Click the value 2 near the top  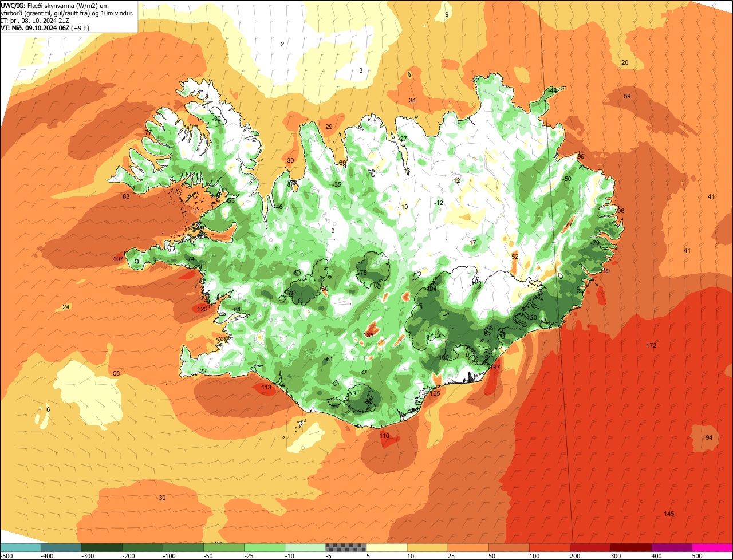282,44
